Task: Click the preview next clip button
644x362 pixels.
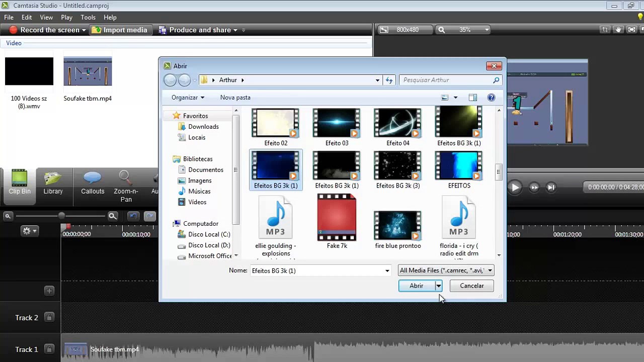Action: point(551,188)
